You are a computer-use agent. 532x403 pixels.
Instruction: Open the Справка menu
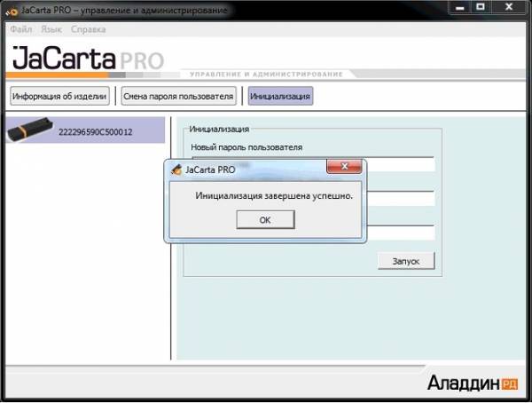pos(88,29)
